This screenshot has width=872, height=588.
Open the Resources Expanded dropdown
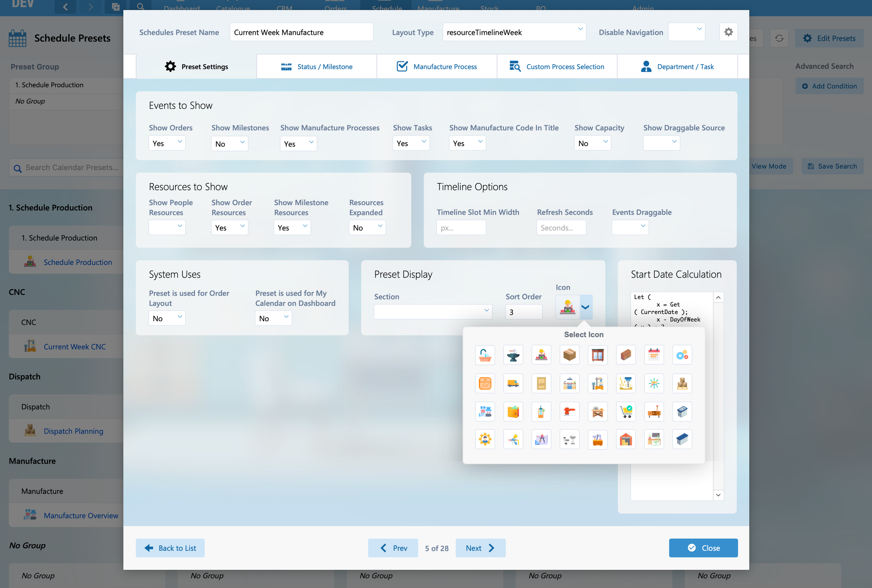click(x=367, y=228)
